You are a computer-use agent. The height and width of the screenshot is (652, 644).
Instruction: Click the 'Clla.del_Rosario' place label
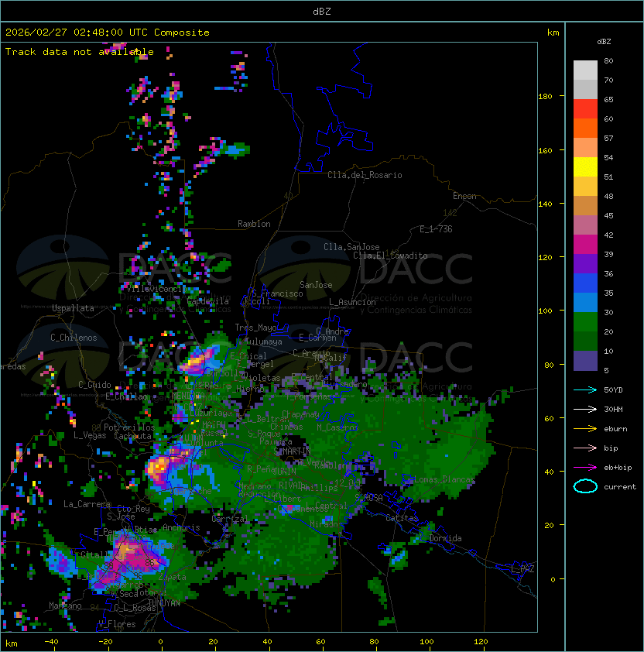365,175
